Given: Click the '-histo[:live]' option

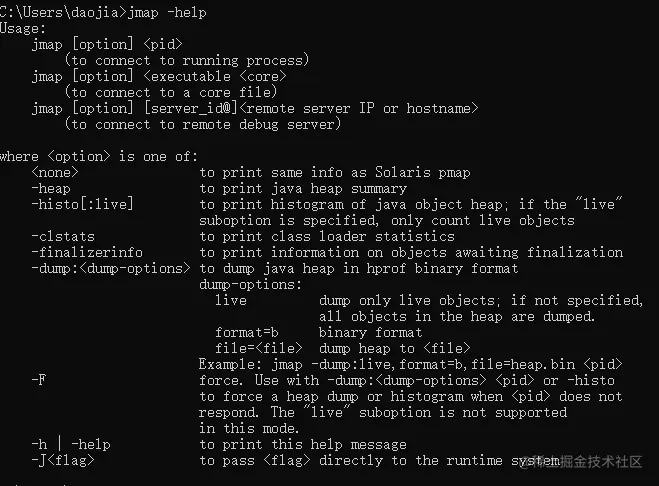Looking at the screenshot, I should coord(82,204).
